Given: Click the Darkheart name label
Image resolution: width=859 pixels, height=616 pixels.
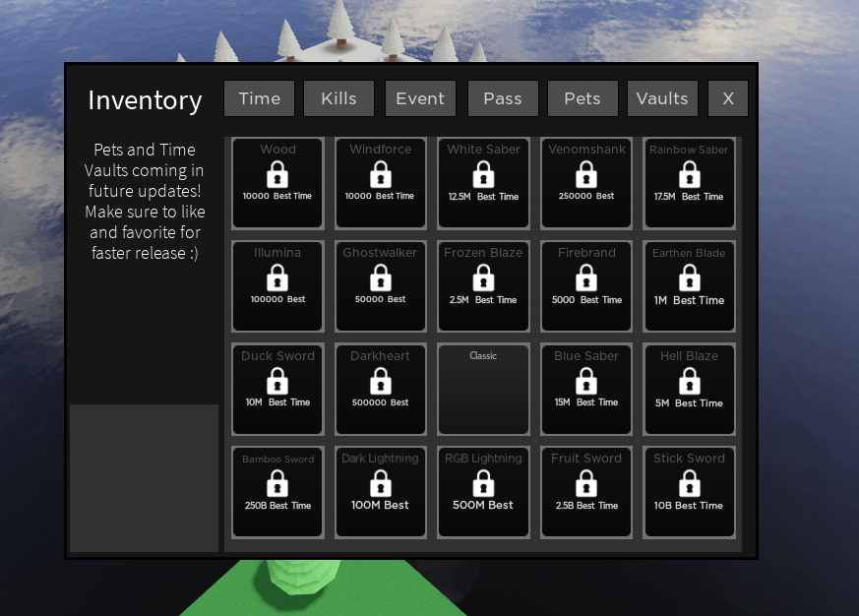Looking at the screenshot, I should 380,355.
